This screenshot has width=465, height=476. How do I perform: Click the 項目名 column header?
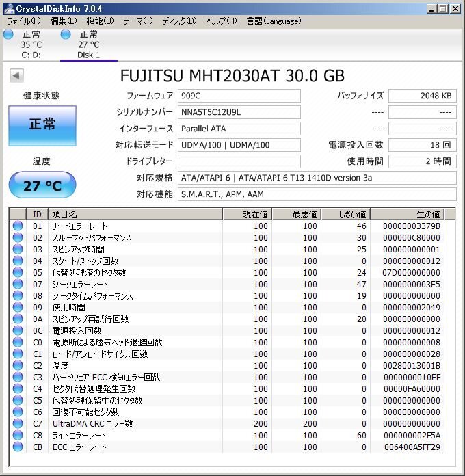click(135, 214)
